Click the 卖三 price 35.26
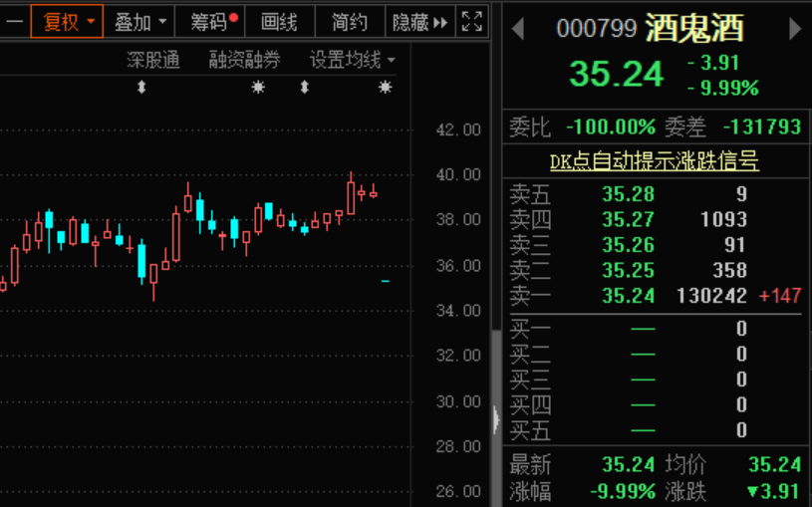Image resolution: width=812 pixels, height=507 pixels. [x=628, y=245]
